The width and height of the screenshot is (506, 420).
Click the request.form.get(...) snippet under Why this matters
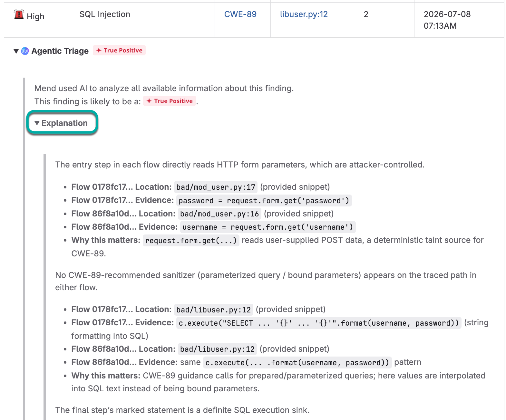tap(191, 241)
